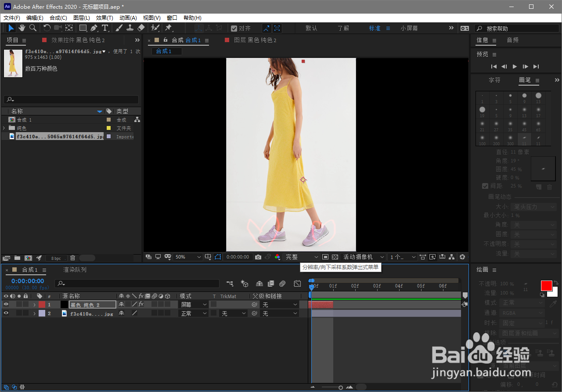
Task: Select the Pen tool
Action: click(x=94, y=28)
